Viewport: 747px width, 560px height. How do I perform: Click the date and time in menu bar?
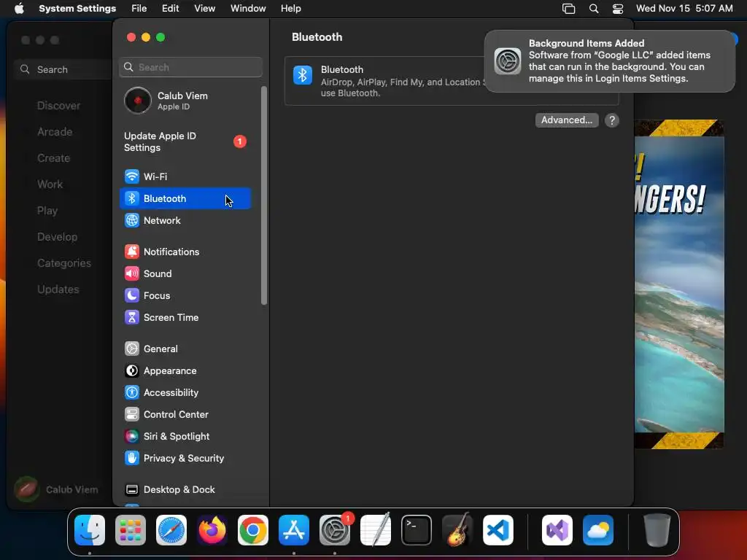pos(684,9)
